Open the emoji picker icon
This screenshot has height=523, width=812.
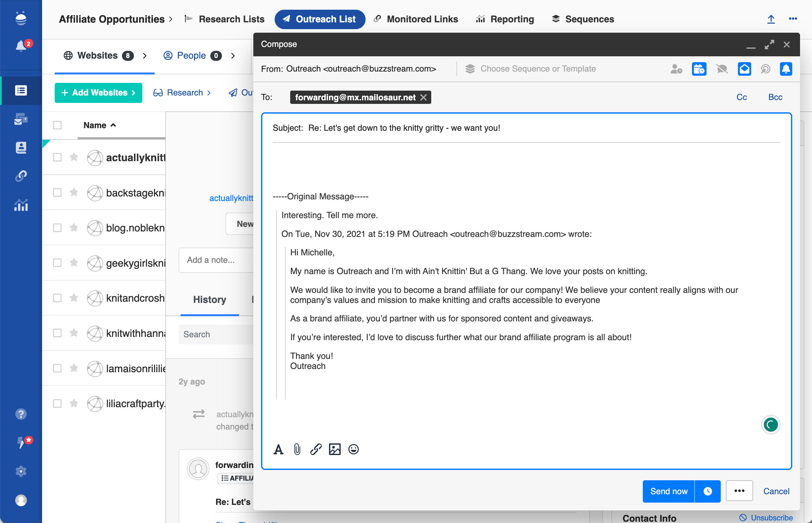pyautogui.click(x=353, y=449)
